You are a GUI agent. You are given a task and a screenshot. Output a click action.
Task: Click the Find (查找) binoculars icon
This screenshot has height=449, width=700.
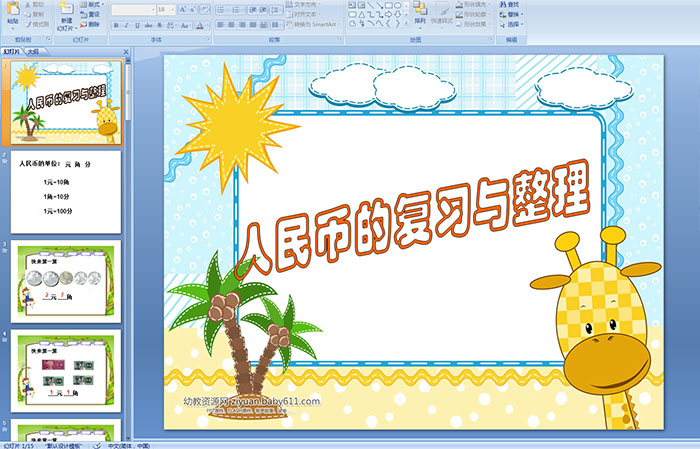[503, 5]
